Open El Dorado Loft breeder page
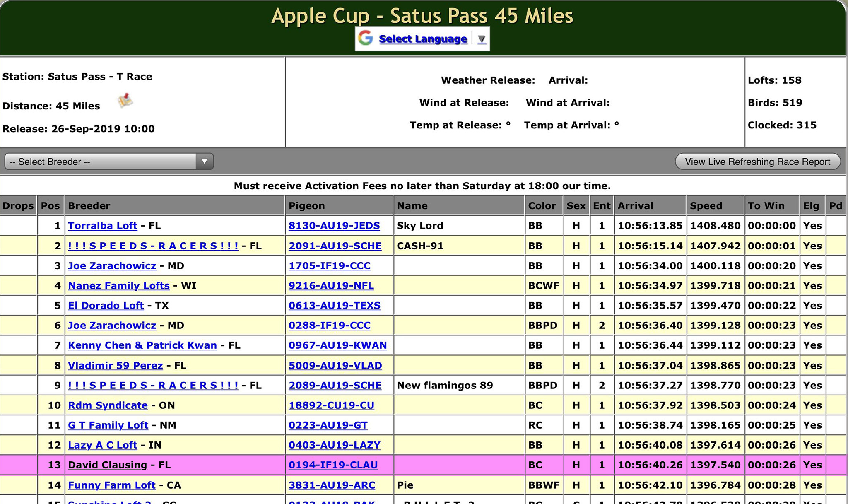This screenshot has height=504, width=848. (106, 306)
